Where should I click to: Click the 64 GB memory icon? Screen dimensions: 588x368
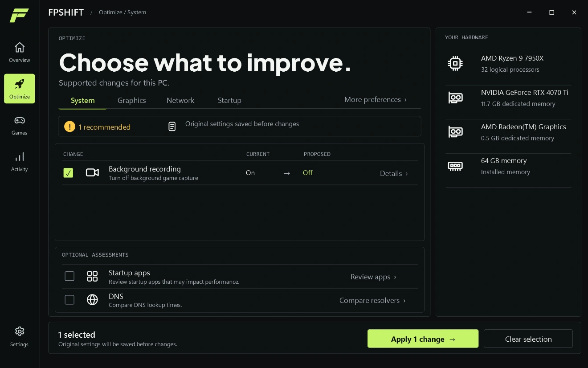[x=455, y=166]
